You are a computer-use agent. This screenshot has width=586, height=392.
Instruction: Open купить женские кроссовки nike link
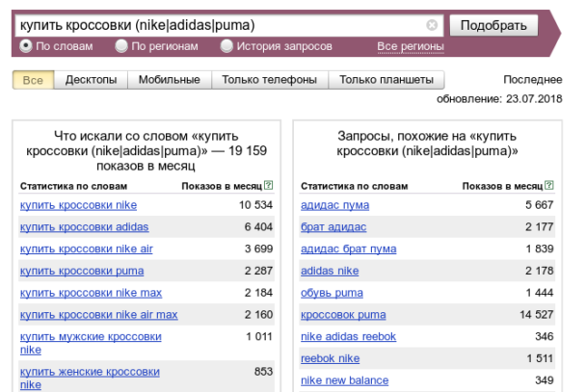point(90,379)
